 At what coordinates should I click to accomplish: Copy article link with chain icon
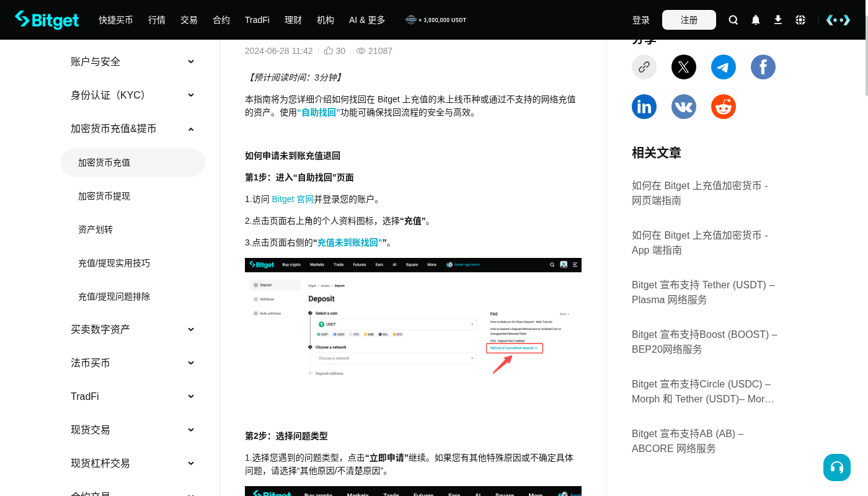point(644,67)
